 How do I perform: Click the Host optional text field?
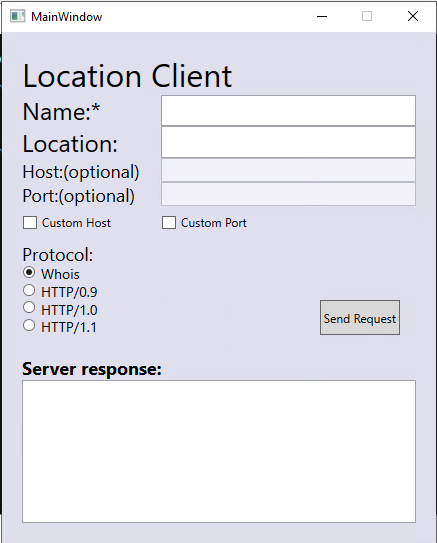click(288, 170)
